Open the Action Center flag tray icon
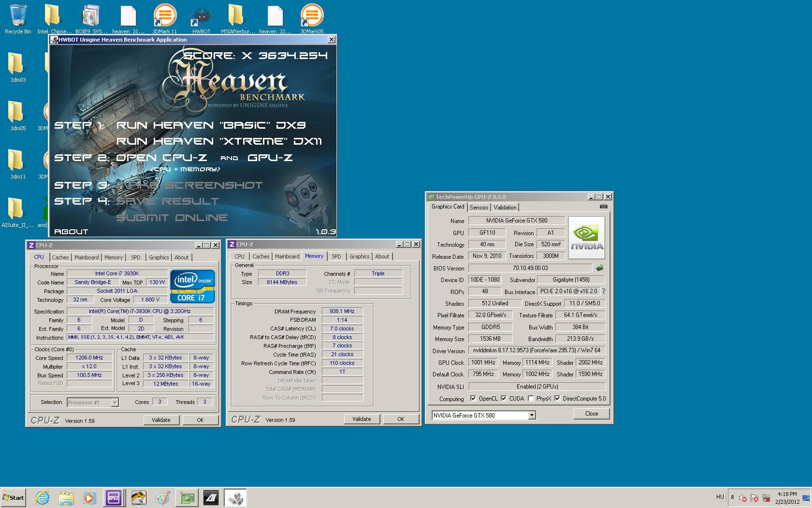 click(x=754, y=498)
